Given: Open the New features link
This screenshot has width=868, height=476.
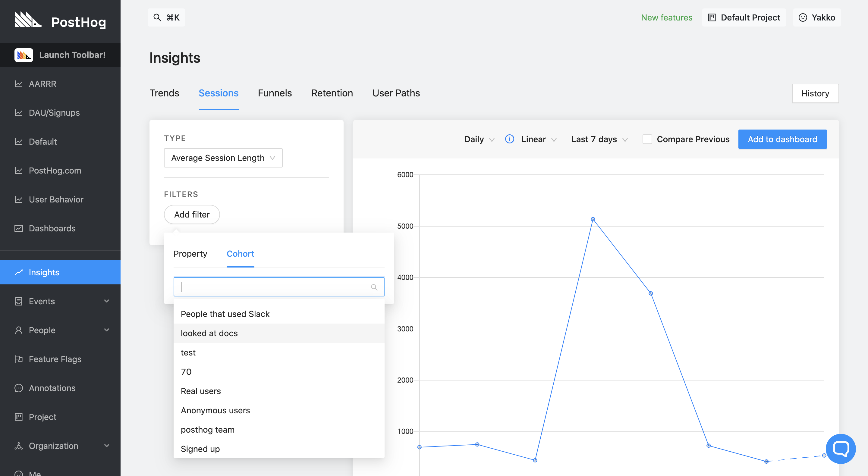Looking at the screenshot, I should 666,17.
